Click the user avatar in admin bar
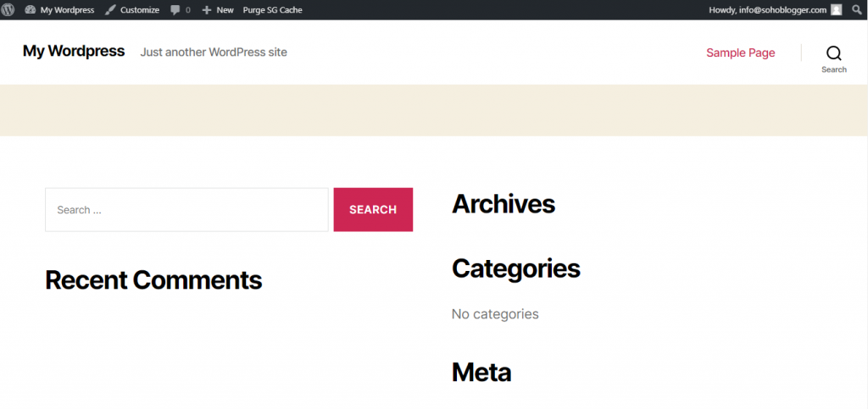Image resolution: width=868 pixels, height=409 pixels. click(x=837, y=10)
